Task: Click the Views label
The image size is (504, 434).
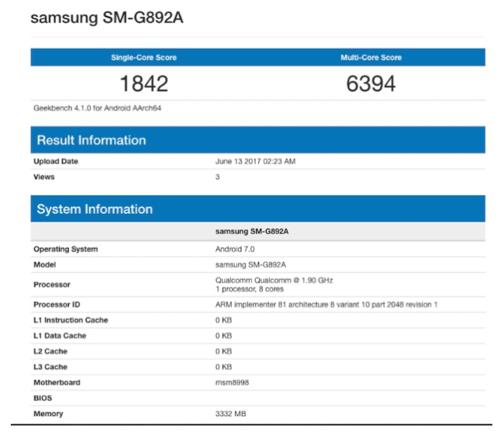Action: point(44,177)
